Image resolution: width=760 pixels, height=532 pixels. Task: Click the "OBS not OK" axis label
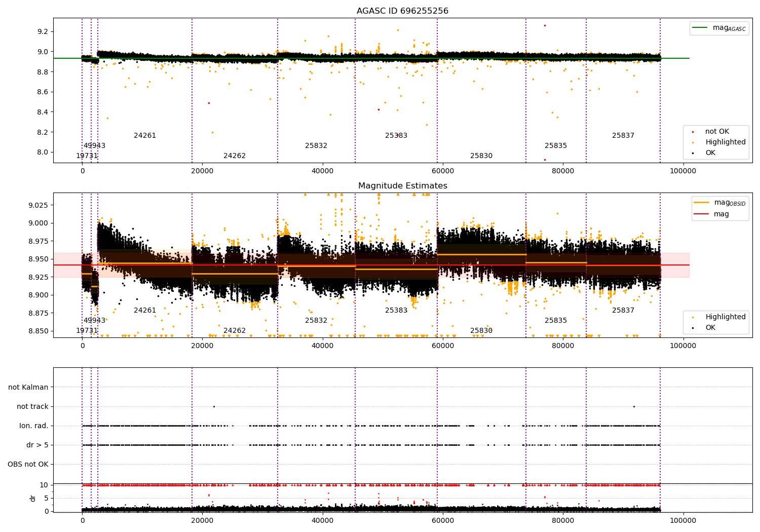tap(28, 464)
